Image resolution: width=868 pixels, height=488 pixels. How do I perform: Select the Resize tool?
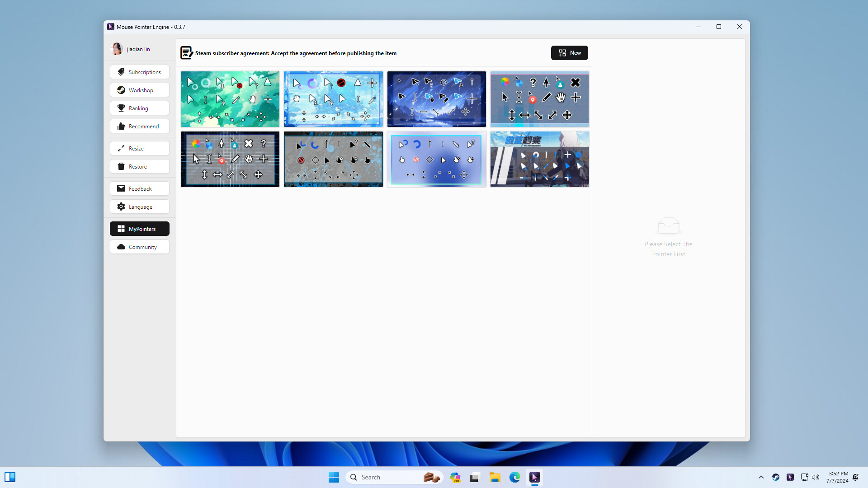(x=139, y=148)
